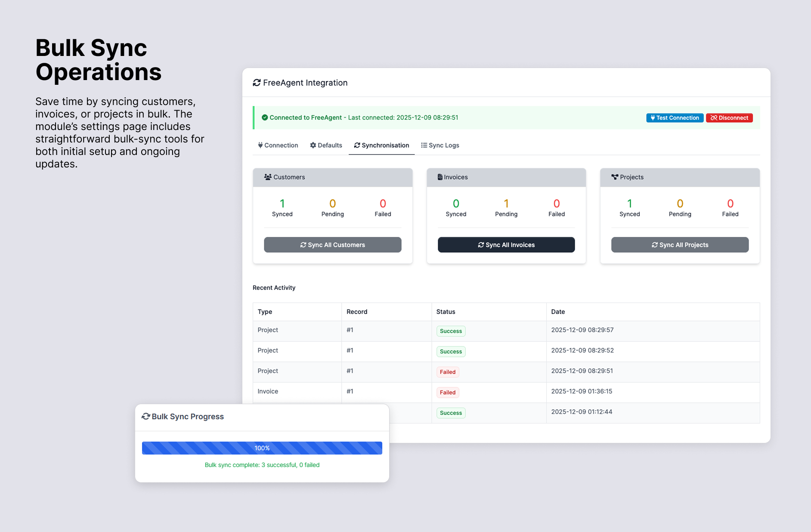The width and height of the screenshot is (811, 532).
Task: Trigger Sync All Projects
Action: point(679,244)
